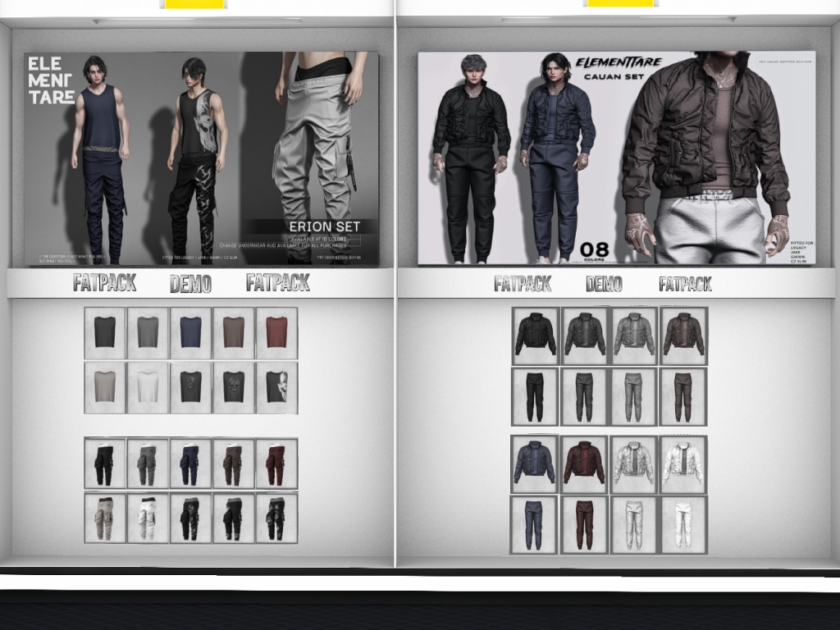
Task: Select the brown bomber jacket vendor
Action: [683, 336]
